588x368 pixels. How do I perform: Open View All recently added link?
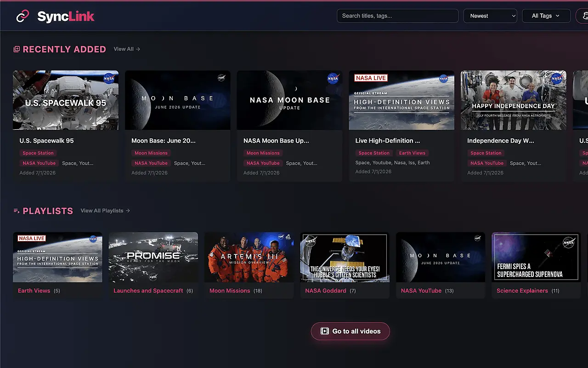click(127, 49)
